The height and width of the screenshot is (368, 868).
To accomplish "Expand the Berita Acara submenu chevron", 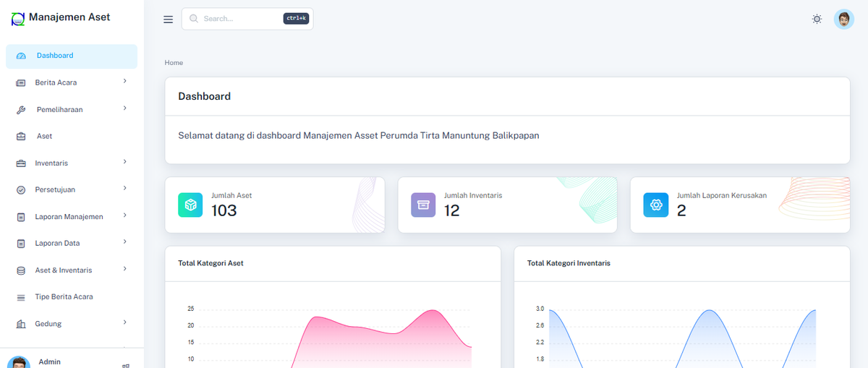I will click(125, 81).
